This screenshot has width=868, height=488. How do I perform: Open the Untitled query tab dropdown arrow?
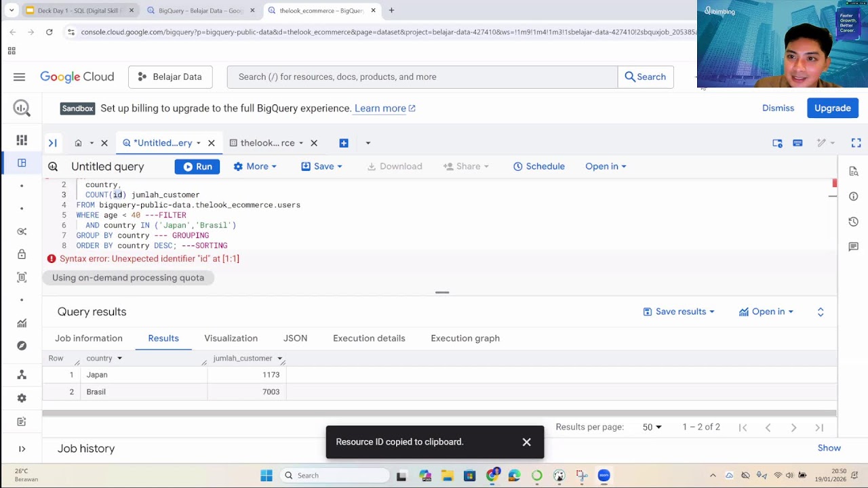pyautogui.click(x=199, y=143)
